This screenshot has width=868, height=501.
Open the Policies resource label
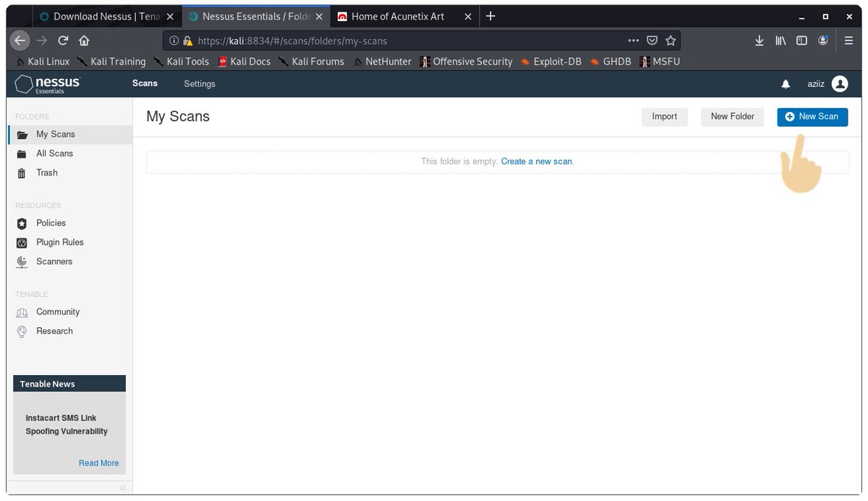[x=51, y=223]
